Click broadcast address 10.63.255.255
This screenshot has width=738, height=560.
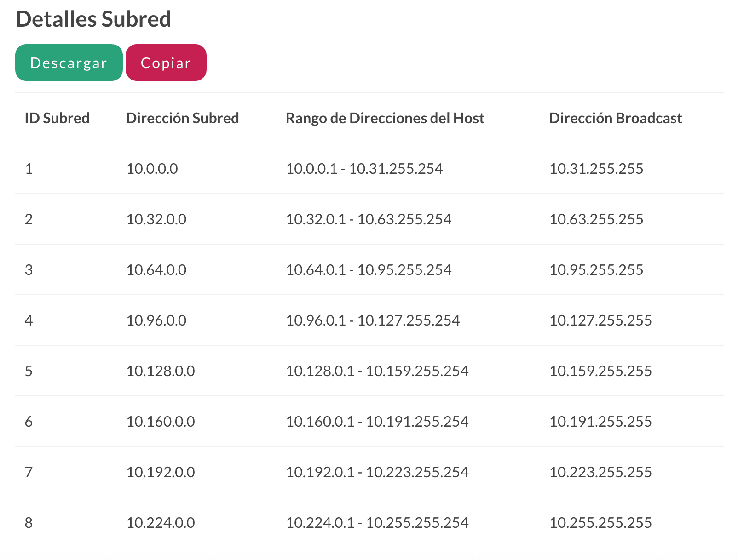pos(596,219)
